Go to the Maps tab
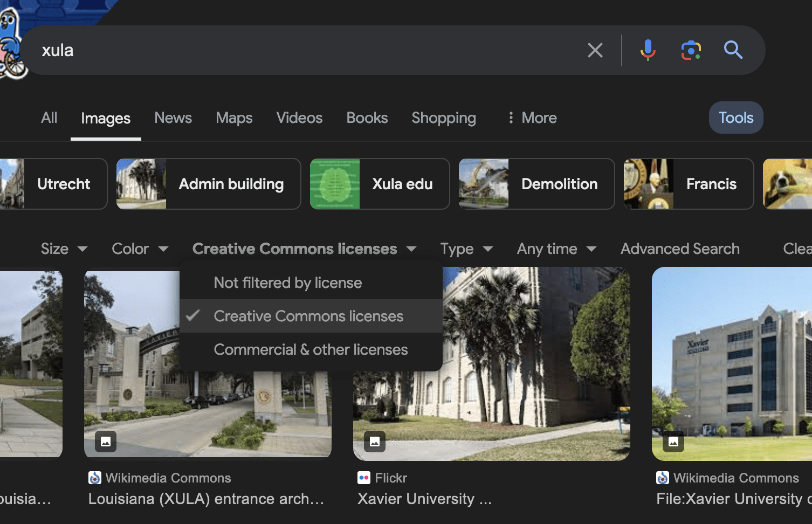This screenshot has width=812, height=524. pos(234,118)
